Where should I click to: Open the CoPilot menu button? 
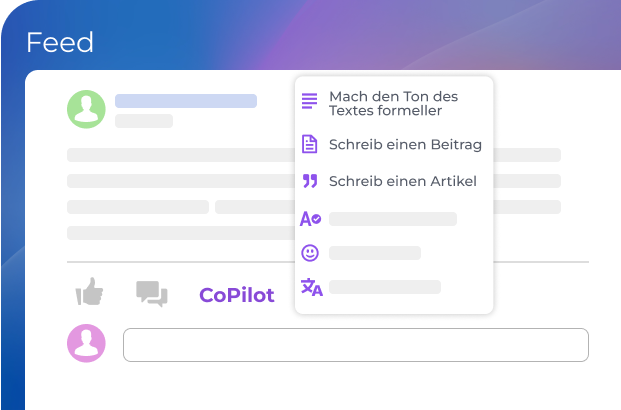236,295
